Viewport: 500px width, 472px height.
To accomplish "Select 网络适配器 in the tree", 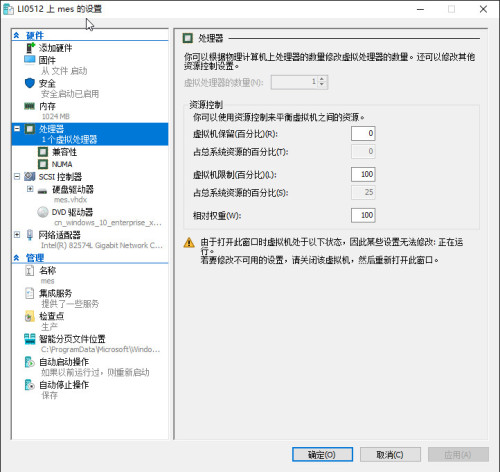I will click(59, 235).
